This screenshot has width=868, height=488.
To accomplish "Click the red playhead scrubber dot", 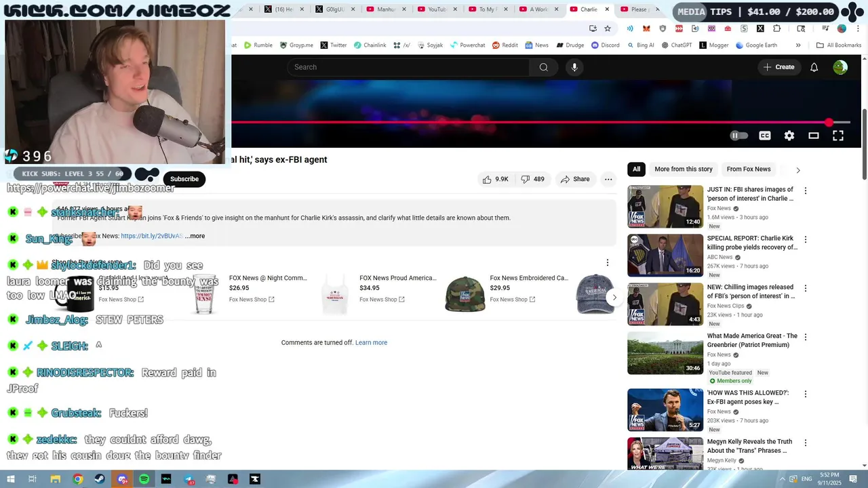I will tap(829, 123).
